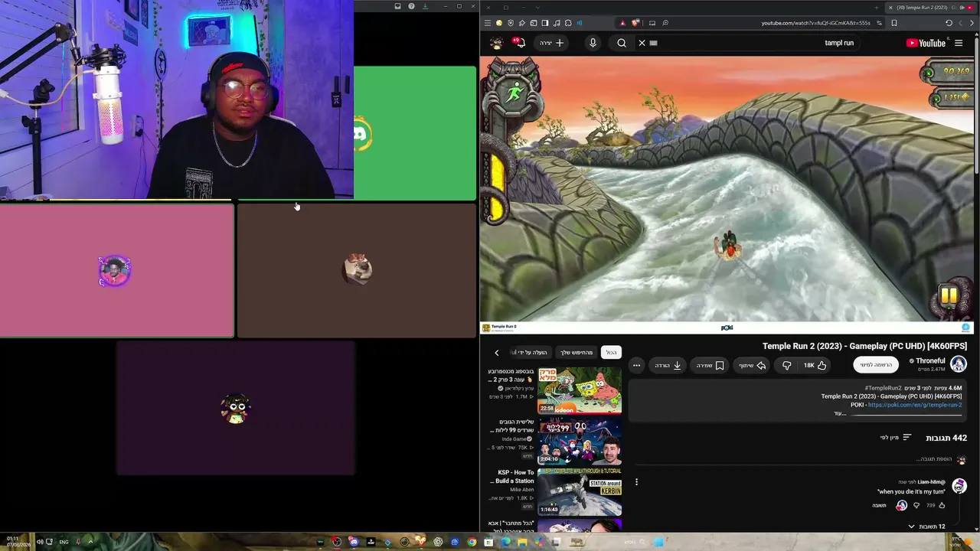Open the SpongeBob recommended video thumbnail
This screenshot has height=551, width=980.
pos(580,391)
